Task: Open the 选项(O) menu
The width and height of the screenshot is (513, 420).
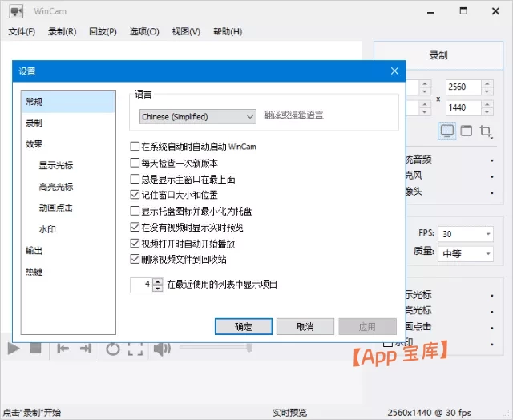Action: tap(144, 32)
